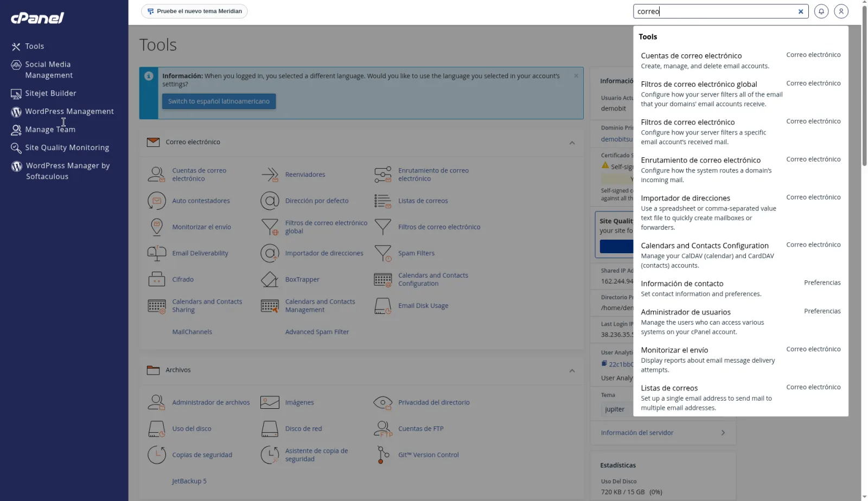868x501 pixels.
Task: Open Sitejet Builder in sidebar
Action: pyautogui.click(x=50, y=93)
